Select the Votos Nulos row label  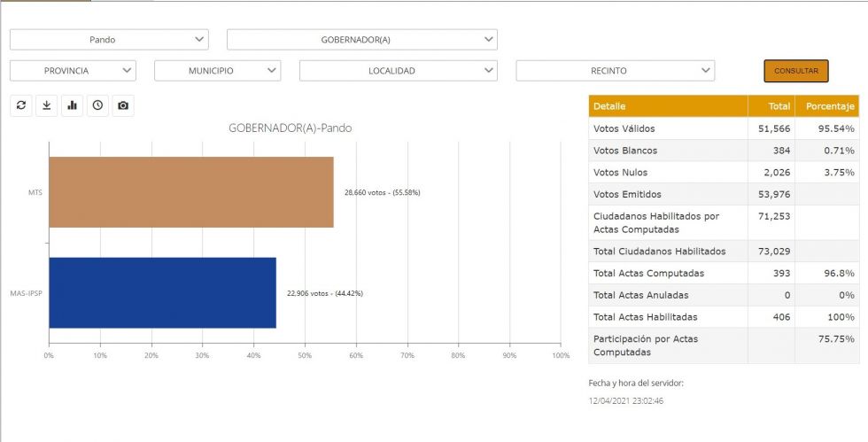(x=620, y=173)
